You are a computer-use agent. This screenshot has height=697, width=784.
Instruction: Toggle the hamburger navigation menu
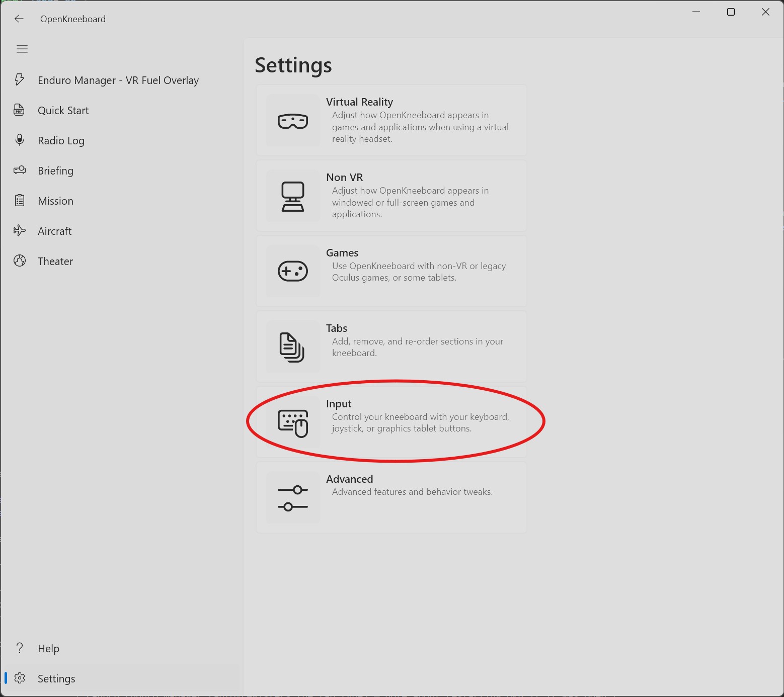22,49
